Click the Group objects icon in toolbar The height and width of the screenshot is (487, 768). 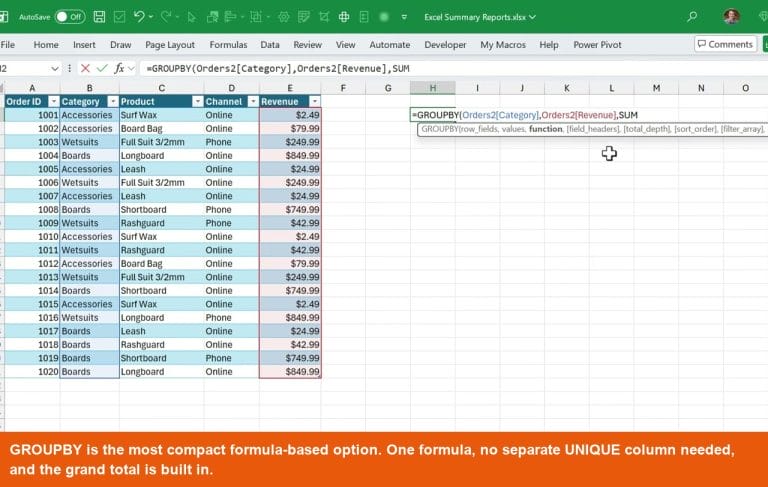(x=256, y=17)
